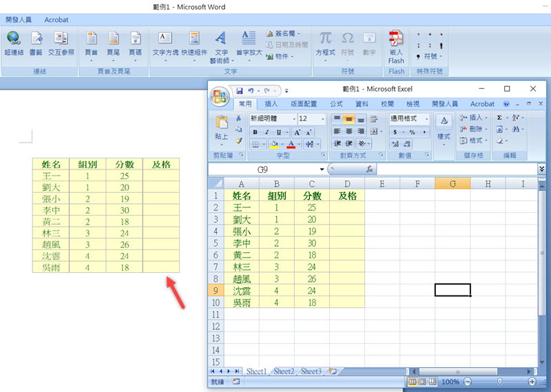The width and height of the screenshot is (551, 392).
Task: Toggle italic in Excel
Action: [x=267, y=132]
